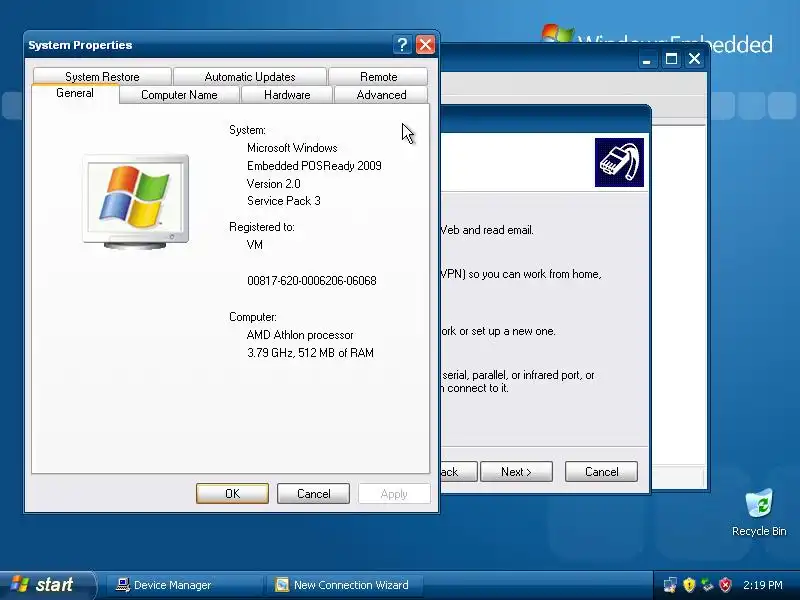Click the network cable icon in the wizard
800x600 pixels.
click(619, 162)
